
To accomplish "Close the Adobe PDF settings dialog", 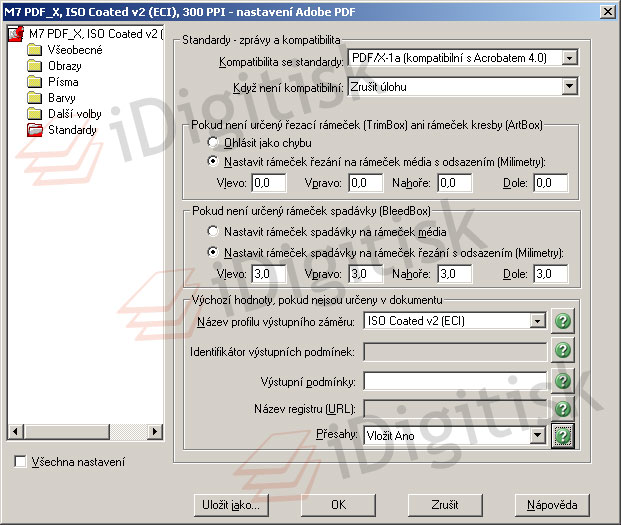I will click(608, 12).
